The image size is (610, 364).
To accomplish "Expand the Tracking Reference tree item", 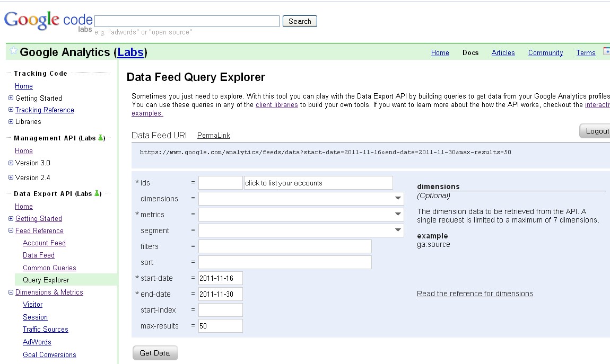I will (x=11, y=110).
